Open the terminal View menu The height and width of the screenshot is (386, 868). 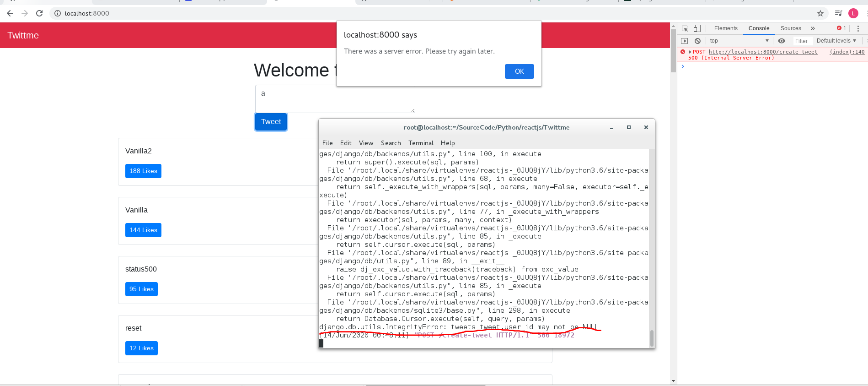pyautogui.click(x=366, y=143)
